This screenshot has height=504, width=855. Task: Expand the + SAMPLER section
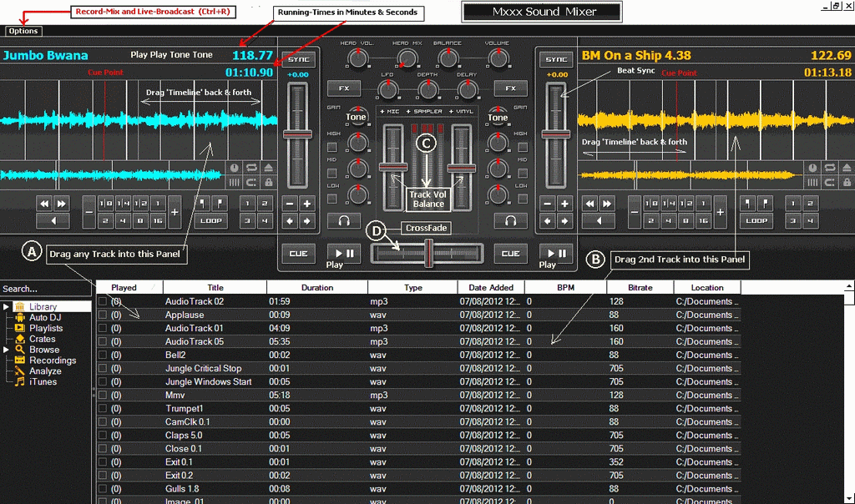point(425,112)
